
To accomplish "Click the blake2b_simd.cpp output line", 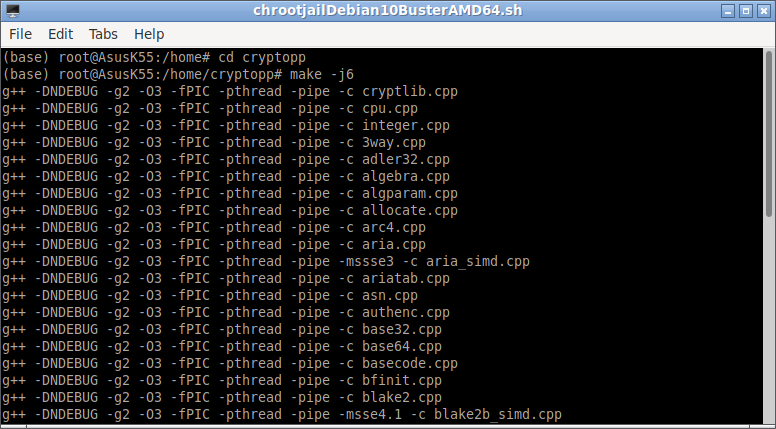I will point(282,414).
